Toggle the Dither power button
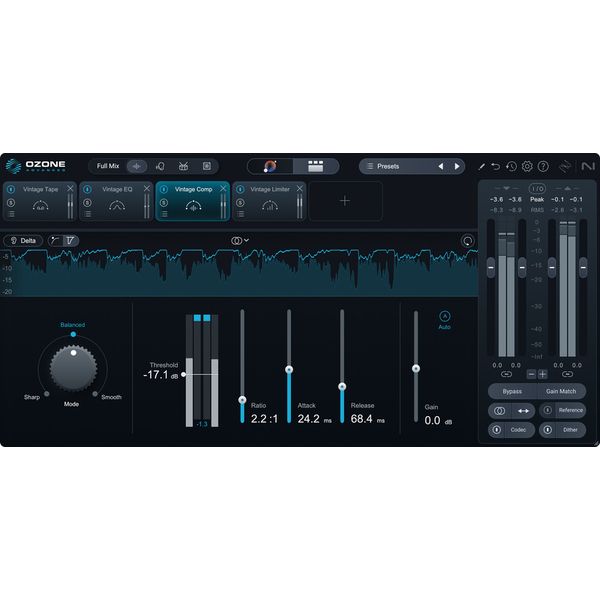 coord(548,430)
